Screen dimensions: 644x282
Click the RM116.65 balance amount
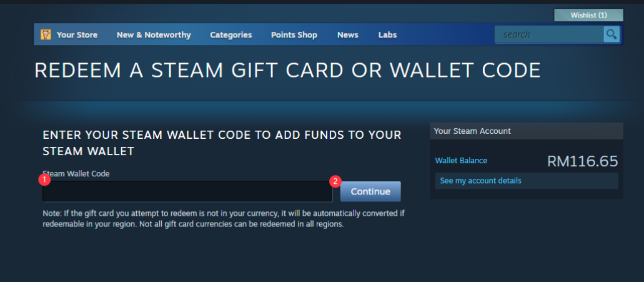pos(582,161)
